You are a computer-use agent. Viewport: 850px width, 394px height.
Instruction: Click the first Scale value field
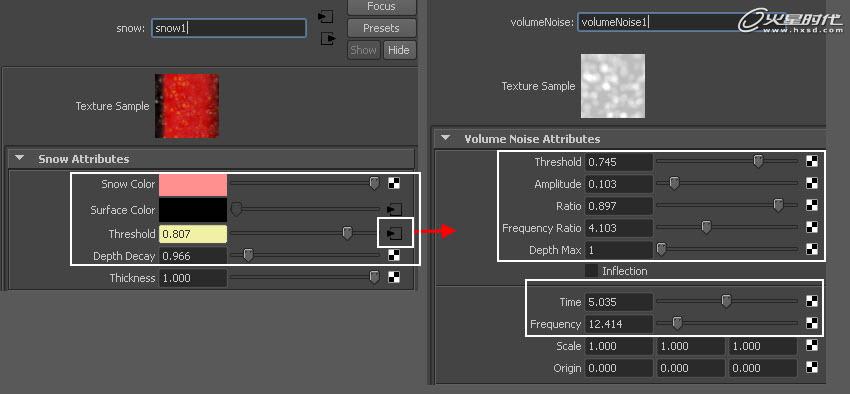(x=619, y=346)
